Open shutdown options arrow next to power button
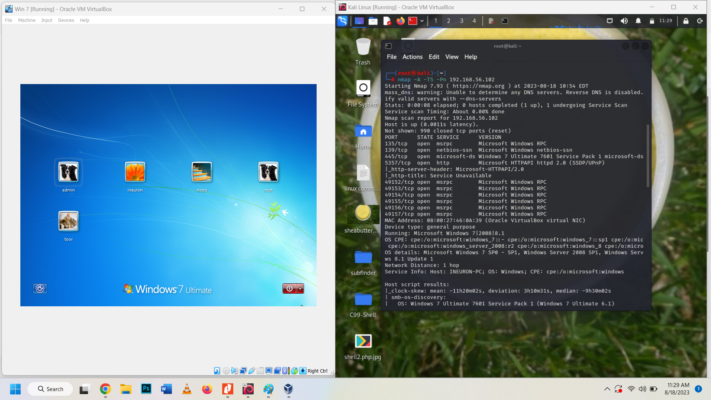The width and height of the screenshot is (711, 400). [x=300, y=289]
